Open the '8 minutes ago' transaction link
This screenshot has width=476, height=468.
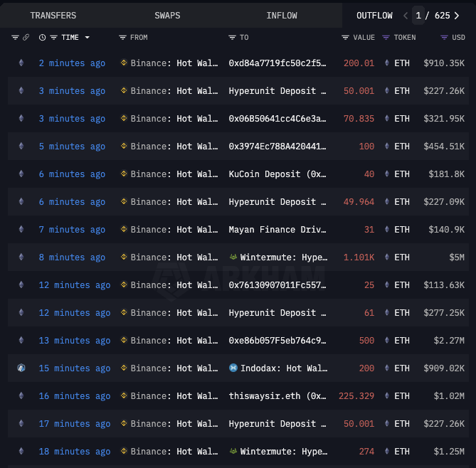pos(72,257)
